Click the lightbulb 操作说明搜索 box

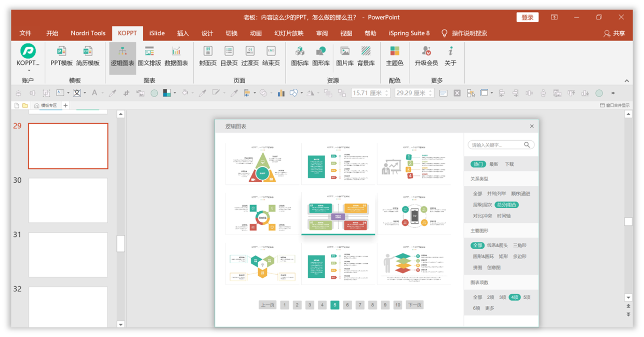(x=464, y=33)
